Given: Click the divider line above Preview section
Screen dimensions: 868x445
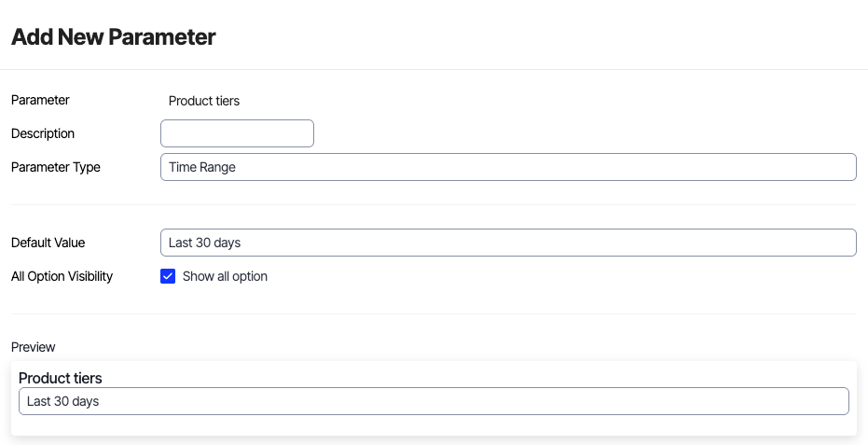Looking at the screenshot, I should point(434,313).
